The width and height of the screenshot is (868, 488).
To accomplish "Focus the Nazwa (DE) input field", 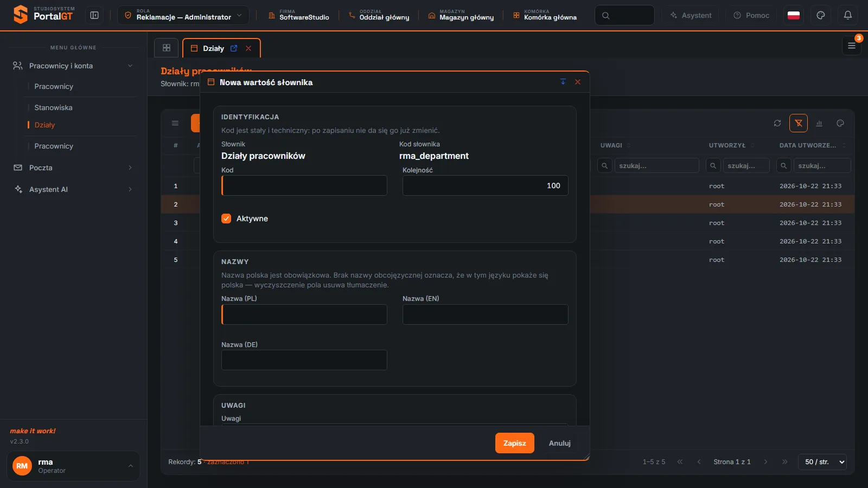I will tap(304, 360).
